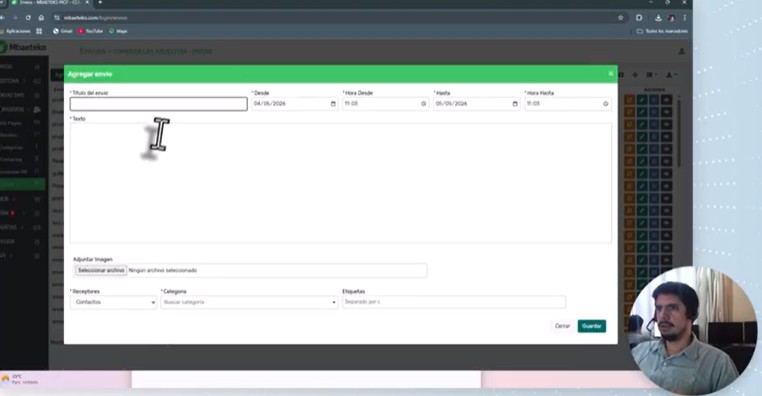Open Todos los marcadores folder
The image size is (762, 396).
(662, 31)
